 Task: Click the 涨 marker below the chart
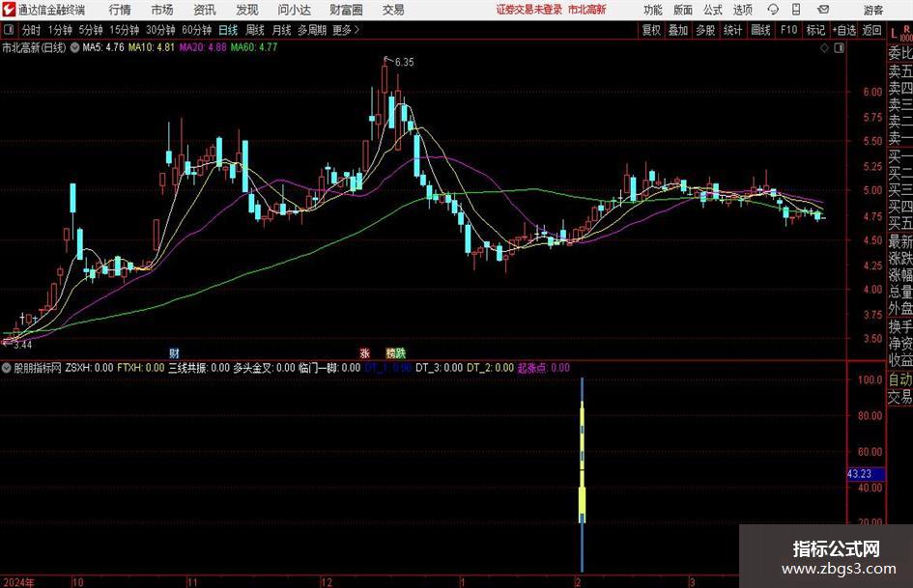coord(364,352)
